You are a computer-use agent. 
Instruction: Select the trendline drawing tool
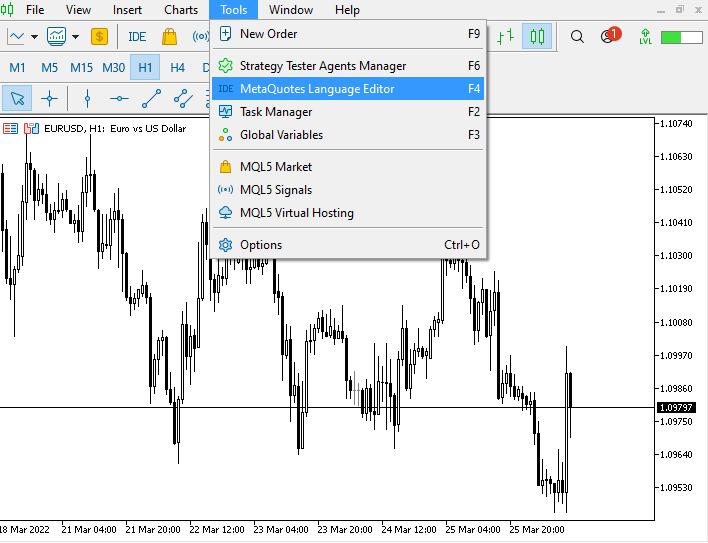pos(151,98)
